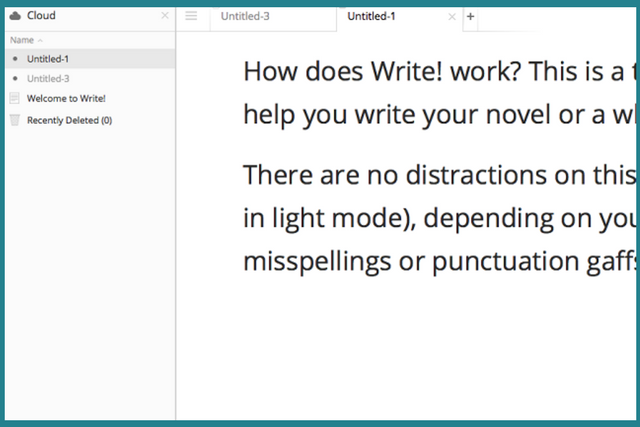Click text 'There are no distractions on this'

click(x=439, y=175)
